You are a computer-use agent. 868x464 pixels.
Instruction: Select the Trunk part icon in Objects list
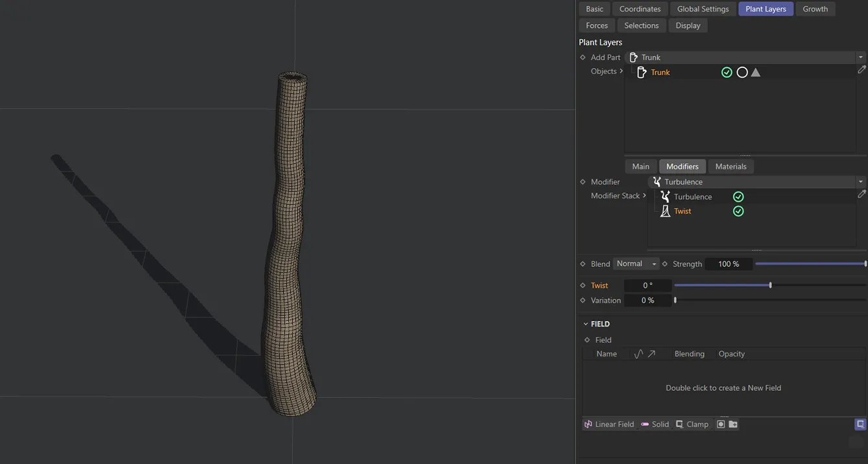point(641,72)
